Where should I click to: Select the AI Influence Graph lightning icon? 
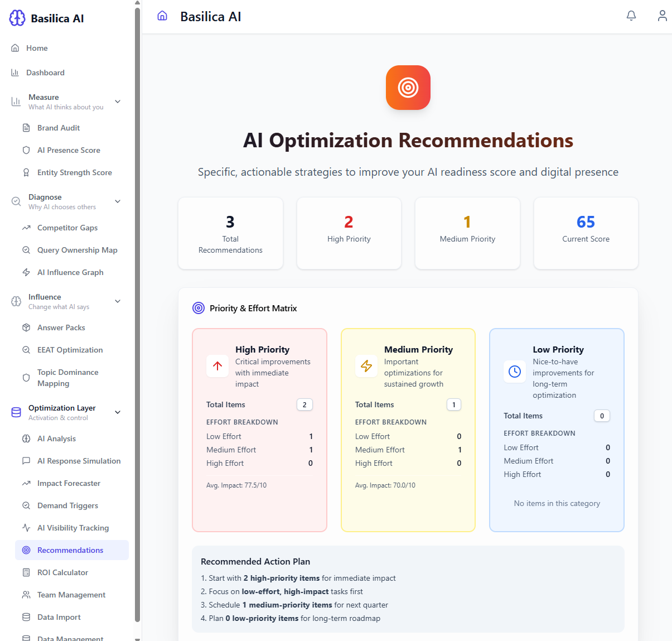[26, 272]
